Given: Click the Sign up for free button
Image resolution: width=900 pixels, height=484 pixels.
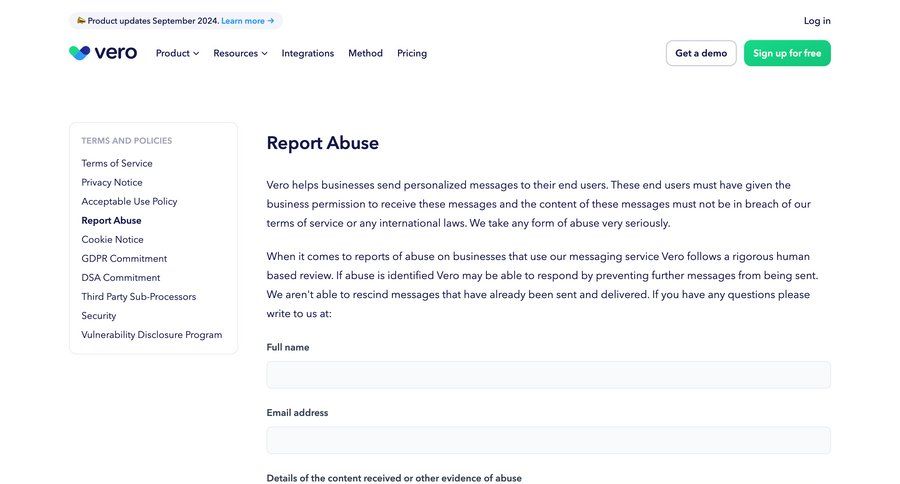Looking at the screenshot, I should (787, 53).
